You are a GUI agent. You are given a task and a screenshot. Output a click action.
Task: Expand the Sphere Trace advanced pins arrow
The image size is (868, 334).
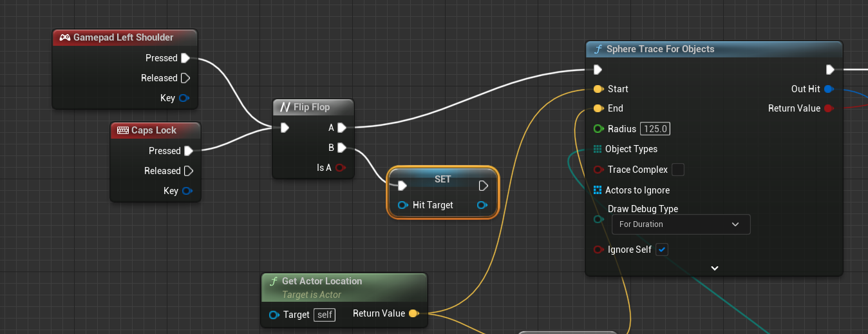(x=714, y=268)
